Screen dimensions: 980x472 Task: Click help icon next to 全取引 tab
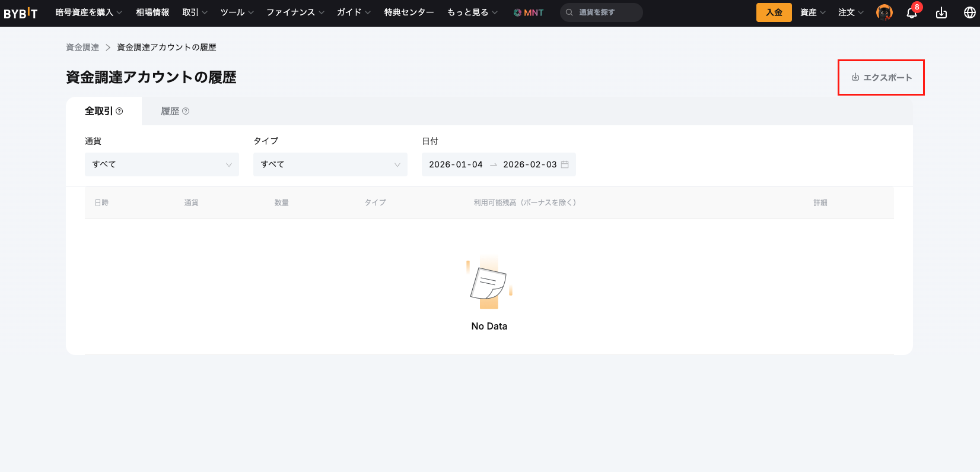click(x=119, y=111)
